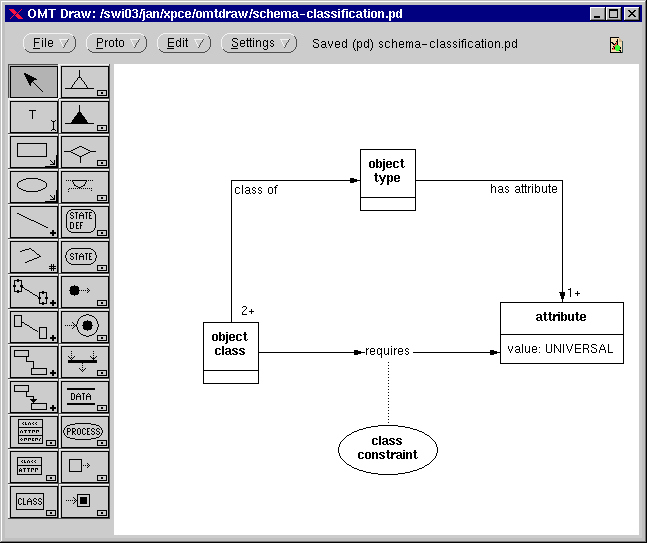Choose the CLASS box tool
The height and width of the screenshot is (543, 647).
click(x=33, y=501)
